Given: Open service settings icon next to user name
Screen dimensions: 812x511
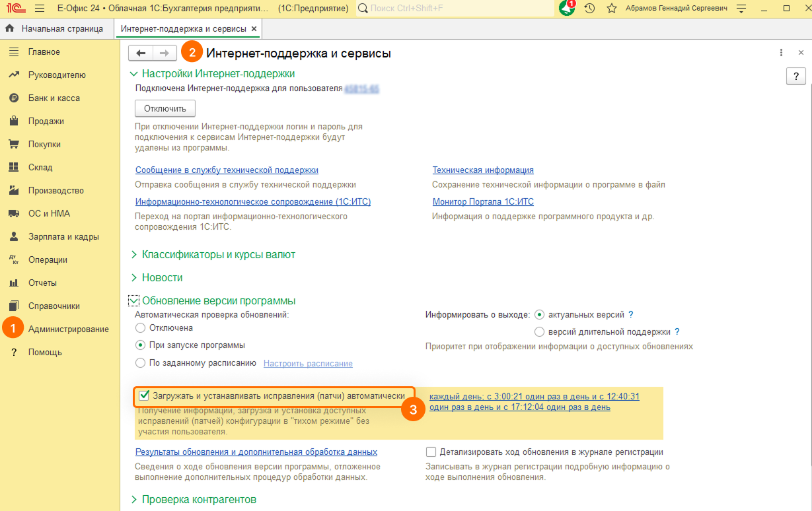Looking at the screenshot, I should pyautogui.click(x=741, y=9).
